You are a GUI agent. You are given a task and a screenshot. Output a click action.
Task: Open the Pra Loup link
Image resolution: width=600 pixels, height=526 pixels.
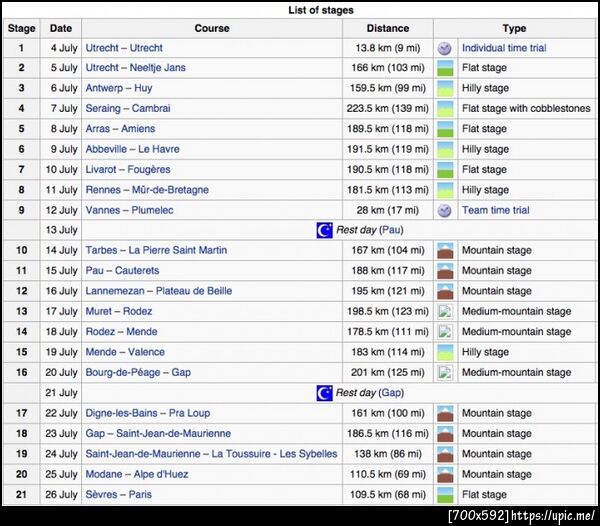coord(189,413)
